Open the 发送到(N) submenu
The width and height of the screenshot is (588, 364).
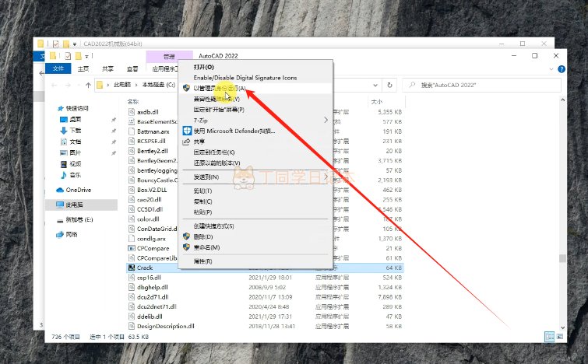click(206, 177)
